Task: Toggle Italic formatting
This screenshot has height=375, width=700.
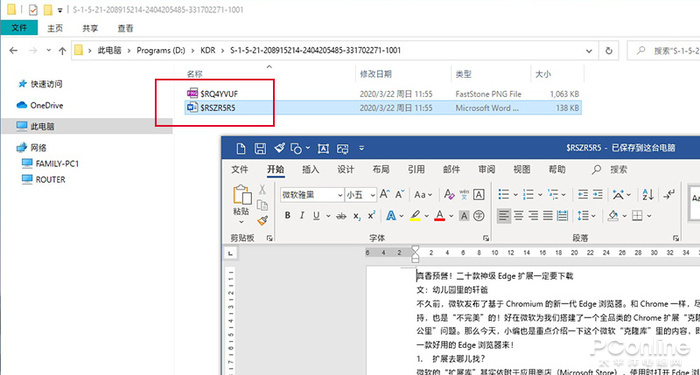Action: click(302, 216)
